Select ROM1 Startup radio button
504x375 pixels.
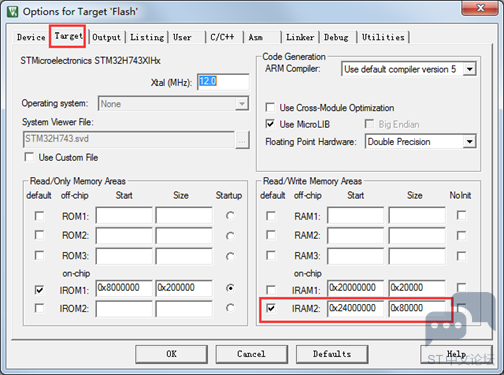[230, 216]
